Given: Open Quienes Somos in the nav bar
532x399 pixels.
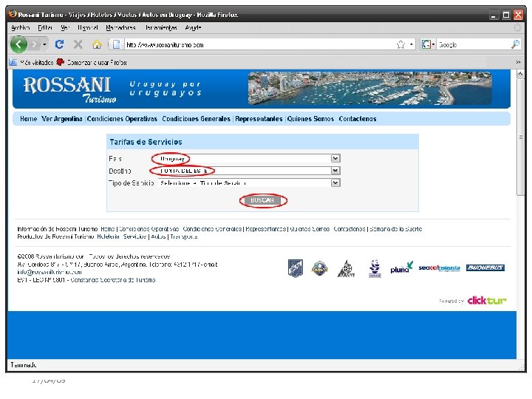Looking at the screenshot, I should click(x=310, y=119).
